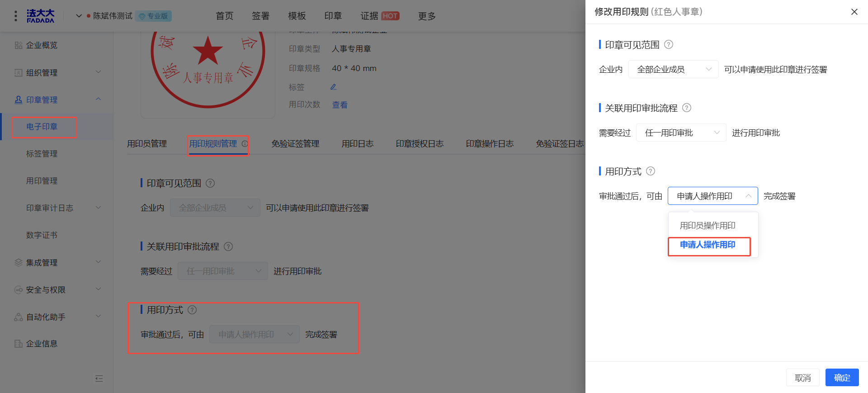The height and width of the screenshot is (393, 868).
Task: Open the 全部企业成员 dropdown in dialog
Action: click(x=673, y=69)
